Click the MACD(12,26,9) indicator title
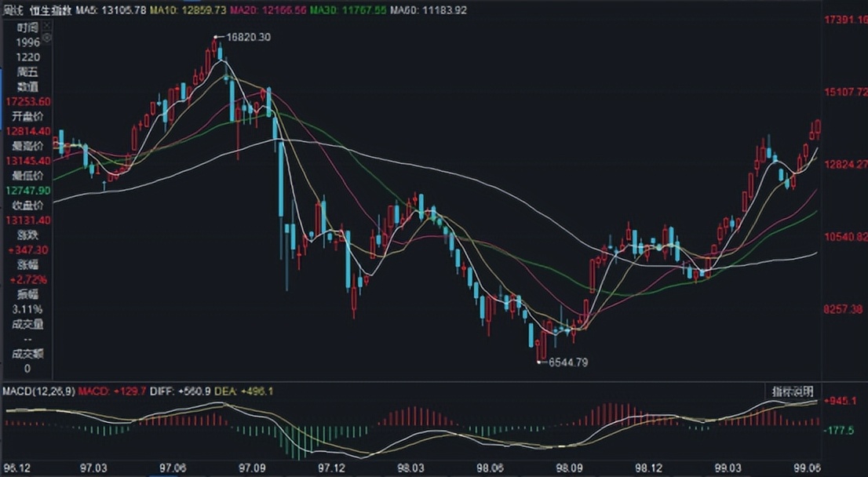Image resolution: width=868 pixels, height=477 pixels. pos(38,391)
